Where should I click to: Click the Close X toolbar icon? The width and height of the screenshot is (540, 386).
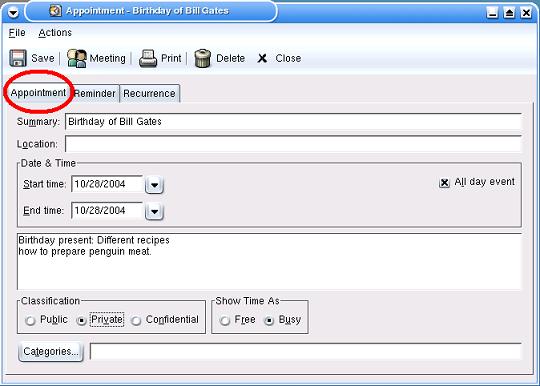coord(262,58)
